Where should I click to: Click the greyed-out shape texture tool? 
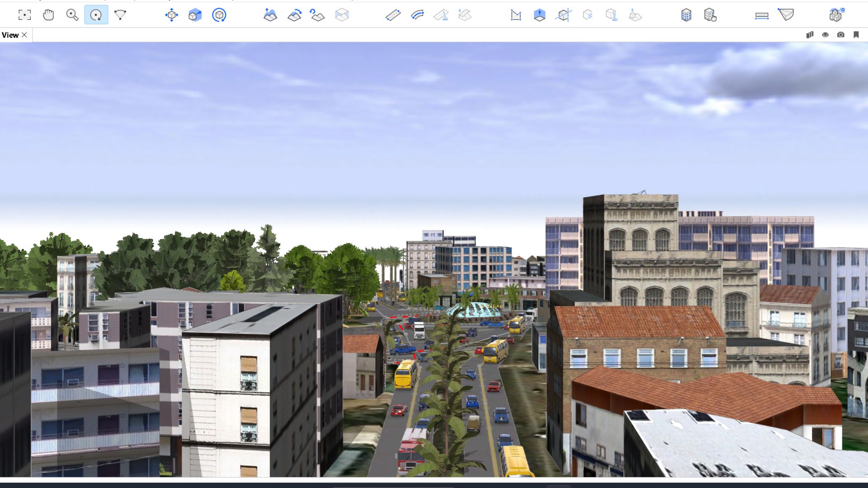pyautogui.click(x=588, y=15)
